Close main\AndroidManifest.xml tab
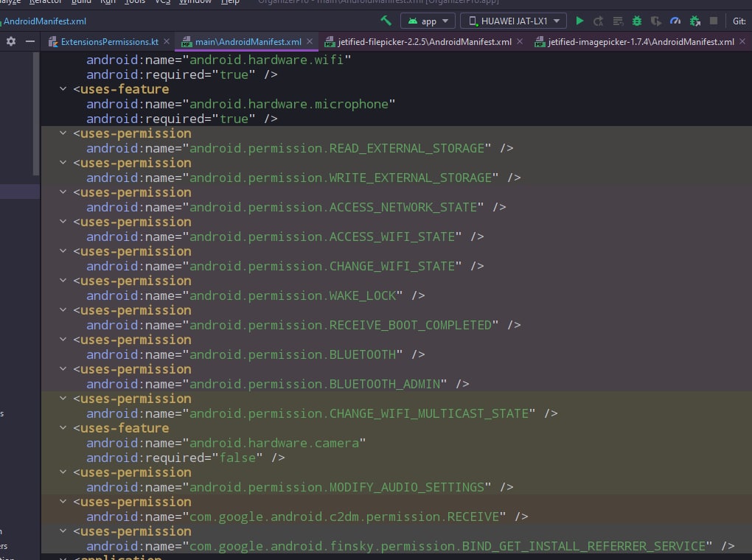 click(x=310, y=42)
